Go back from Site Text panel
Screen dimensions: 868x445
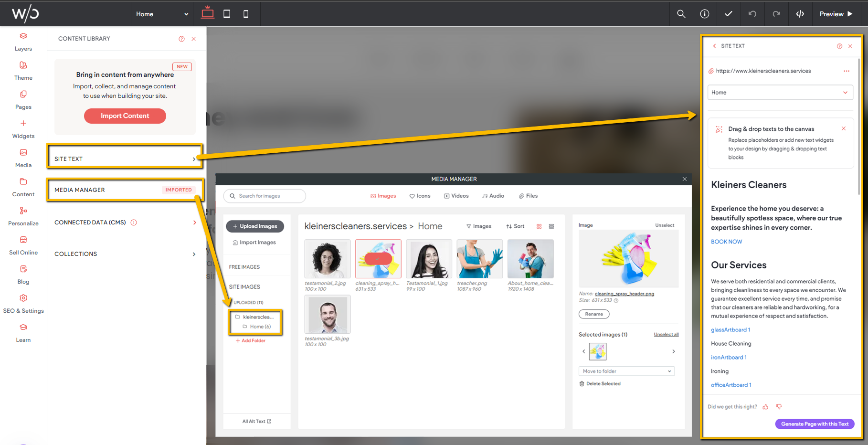[x=714, y=46]
